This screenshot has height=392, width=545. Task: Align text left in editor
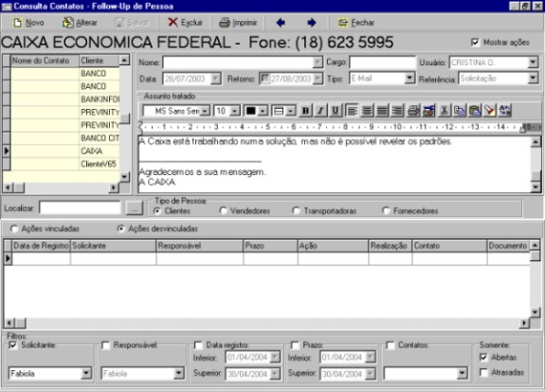click(x=352, y=111)
